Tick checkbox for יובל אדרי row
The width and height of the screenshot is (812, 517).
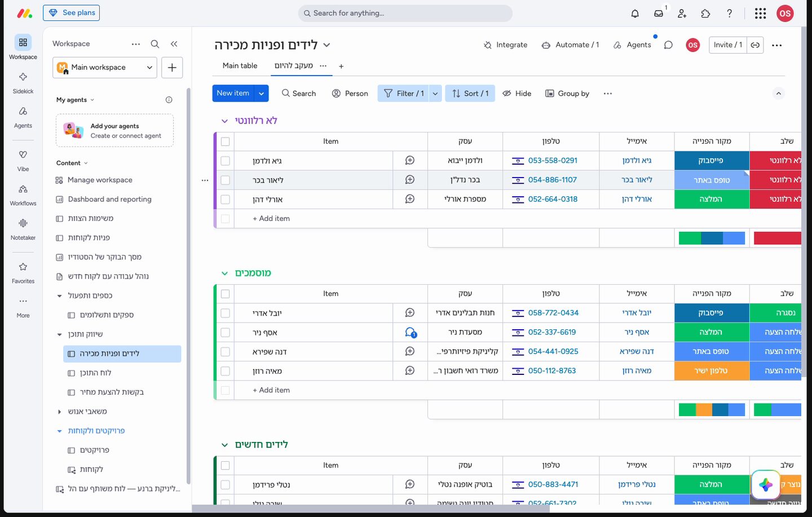(x=226, y=313)
